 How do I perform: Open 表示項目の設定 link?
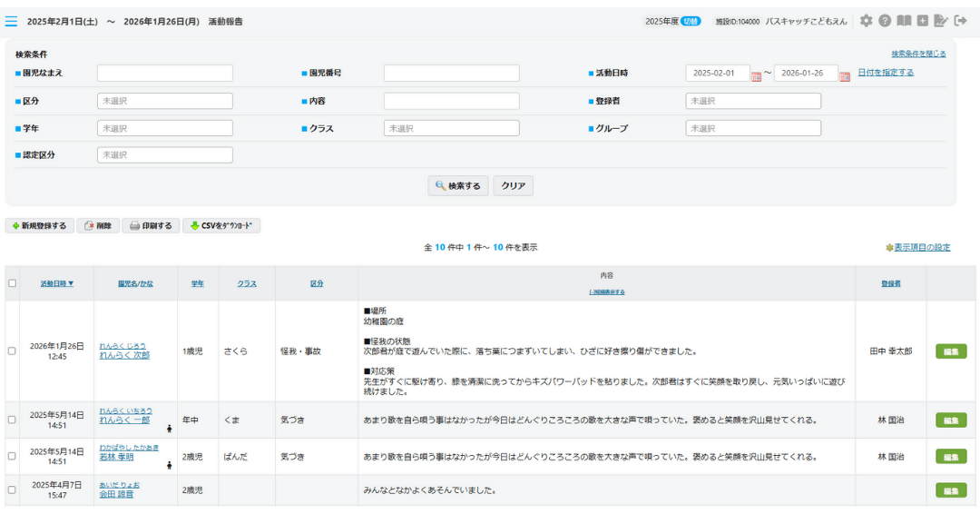tap(922, 248)
